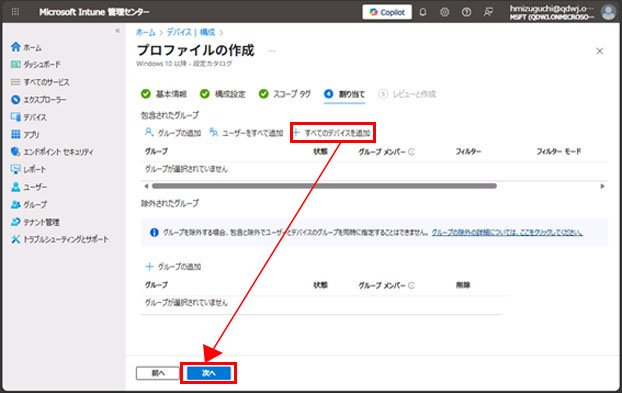The height and width of the screenshot is (393, 622).
Task: Click the グループ メンバー info icon in excluded table
Action: pyautogui.click(x=411, y=285)
